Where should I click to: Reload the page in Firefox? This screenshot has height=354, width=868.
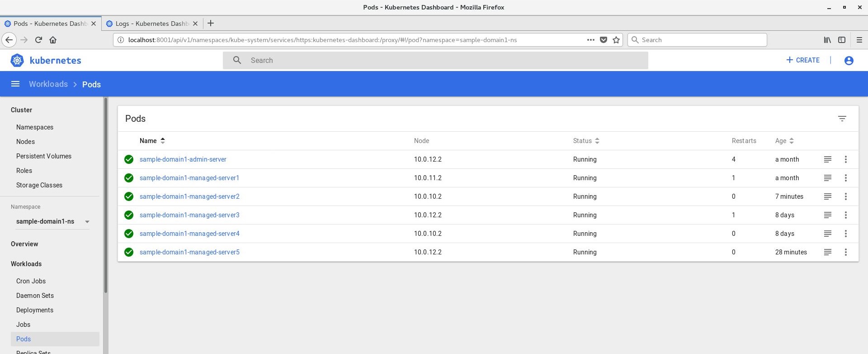(38, 40)
